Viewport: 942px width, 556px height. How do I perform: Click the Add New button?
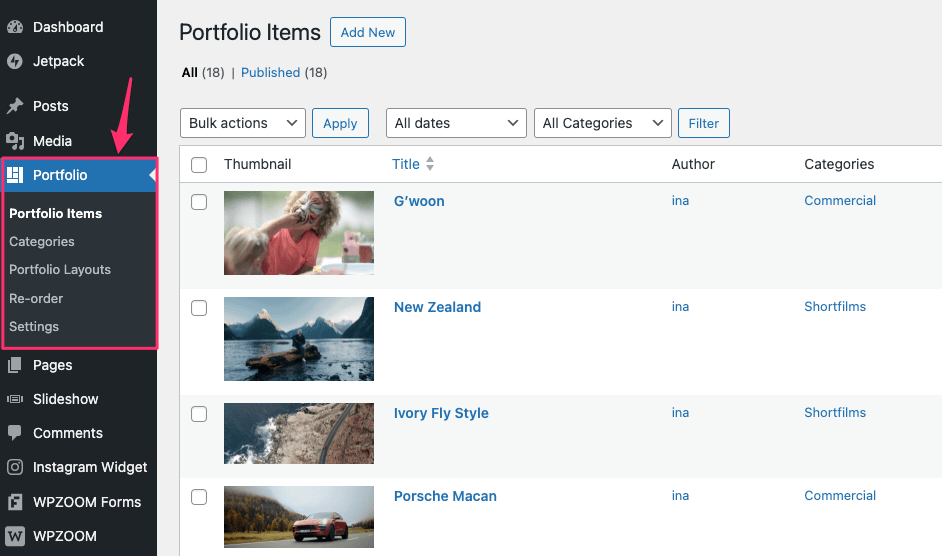click(367, 32)
